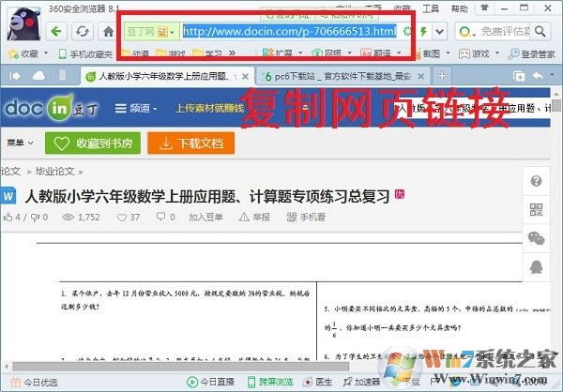Click the phone icon on tab bar

point(63,75)
